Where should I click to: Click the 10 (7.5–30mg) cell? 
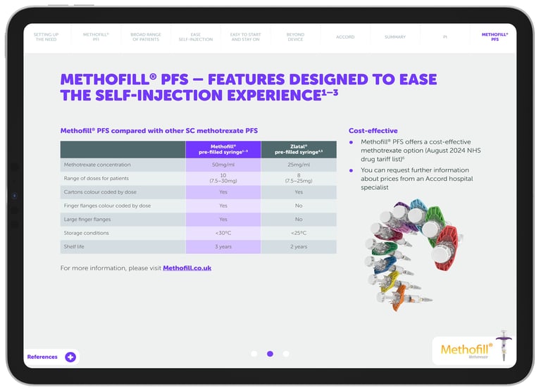pos(223,178)
